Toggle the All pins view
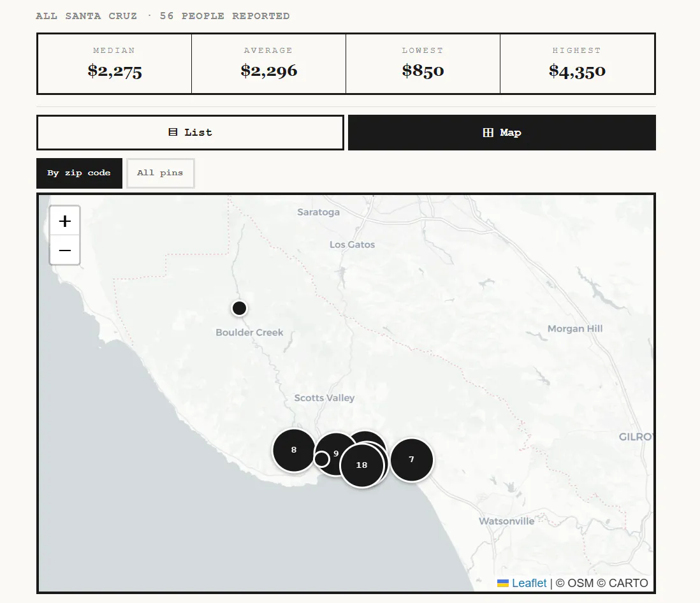Viewport: 700px width, 603px height. pyautogui.click(x=160, y=173)
